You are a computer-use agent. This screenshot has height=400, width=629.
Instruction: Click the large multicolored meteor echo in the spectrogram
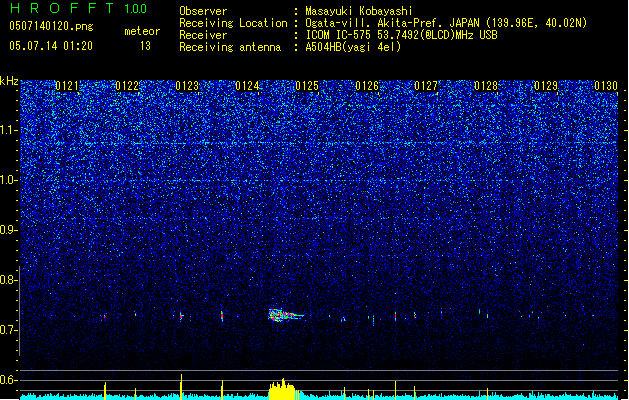click(286, 315)
